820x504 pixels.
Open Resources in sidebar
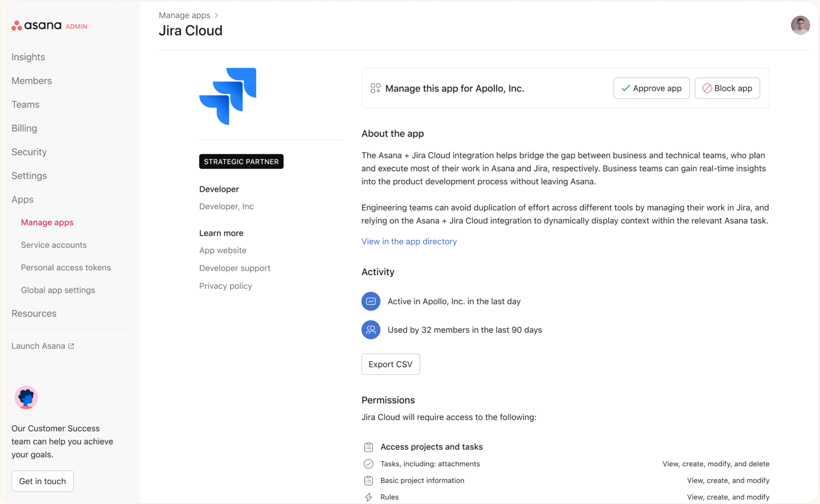click(34, 313)
